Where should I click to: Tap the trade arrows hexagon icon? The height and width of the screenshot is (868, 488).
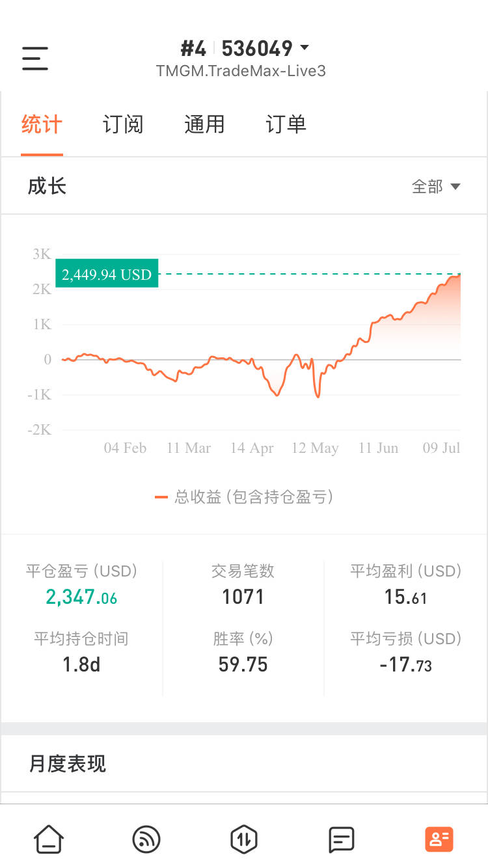(x=244, y=839)
